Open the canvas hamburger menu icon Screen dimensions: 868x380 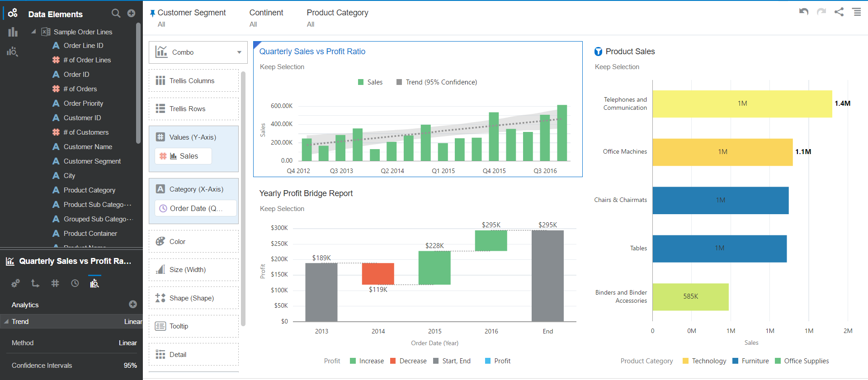(x=856, y=12)
